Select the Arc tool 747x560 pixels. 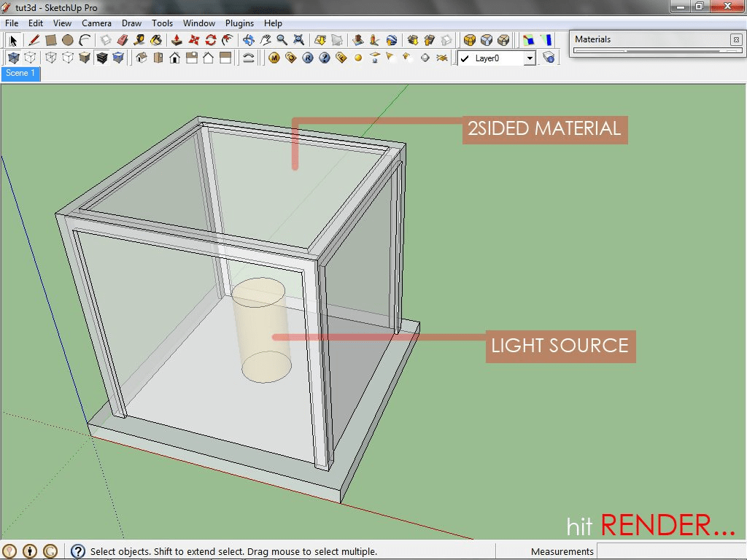pyautogui.click(x=85, y=41)
